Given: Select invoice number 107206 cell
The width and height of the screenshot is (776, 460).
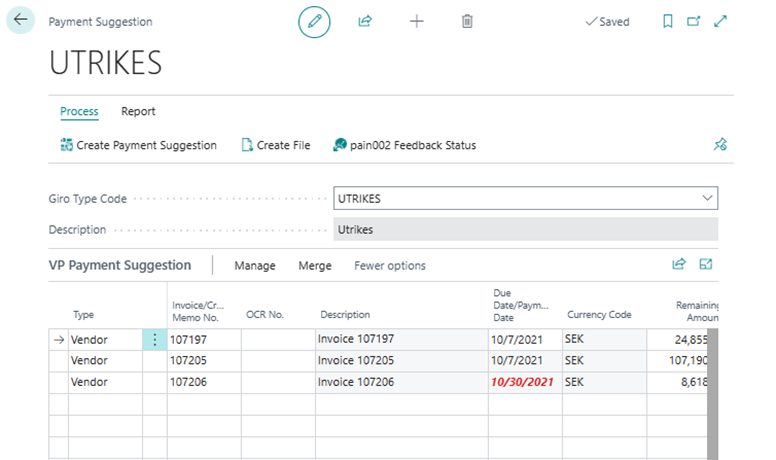Looking at the screenshot, I should 204,382.
